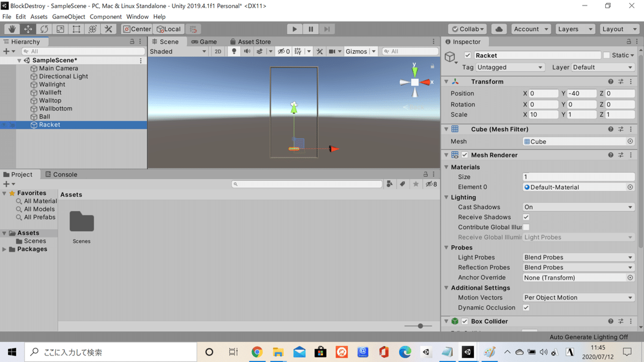Toggle scene grid visibility icon
The height and width of the screenshot is (362, 644).
(298, 51)
